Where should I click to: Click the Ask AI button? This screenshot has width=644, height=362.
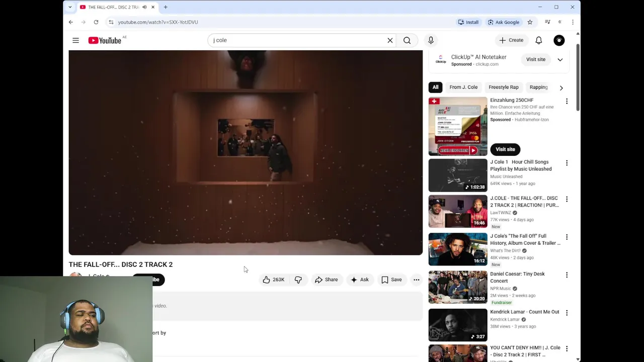[360, 280]
